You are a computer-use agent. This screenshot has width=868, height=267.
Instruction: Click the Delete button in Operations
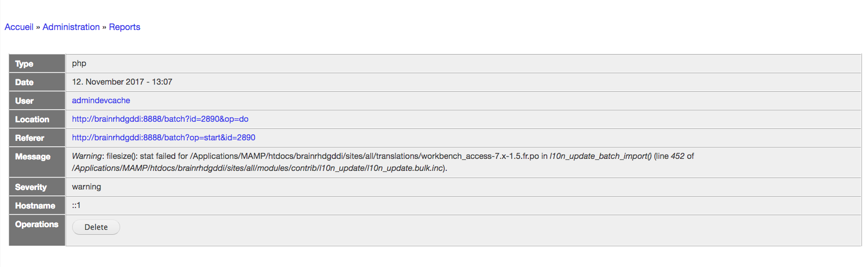coord(96,227)
